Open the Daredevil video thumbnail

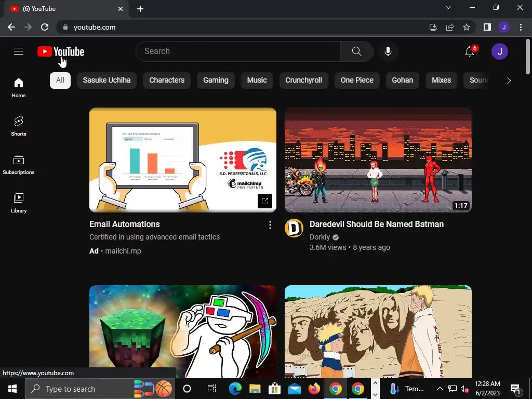378,160
